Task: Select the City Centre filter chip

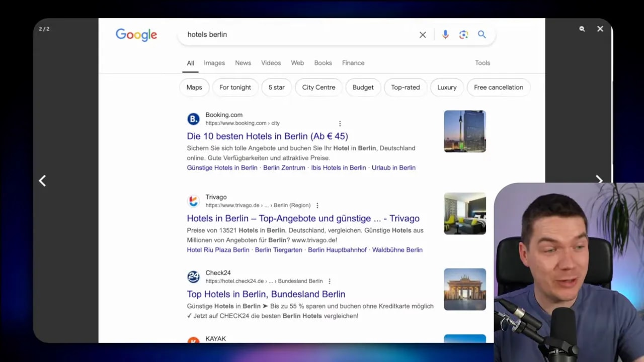Action: (318, 87)
